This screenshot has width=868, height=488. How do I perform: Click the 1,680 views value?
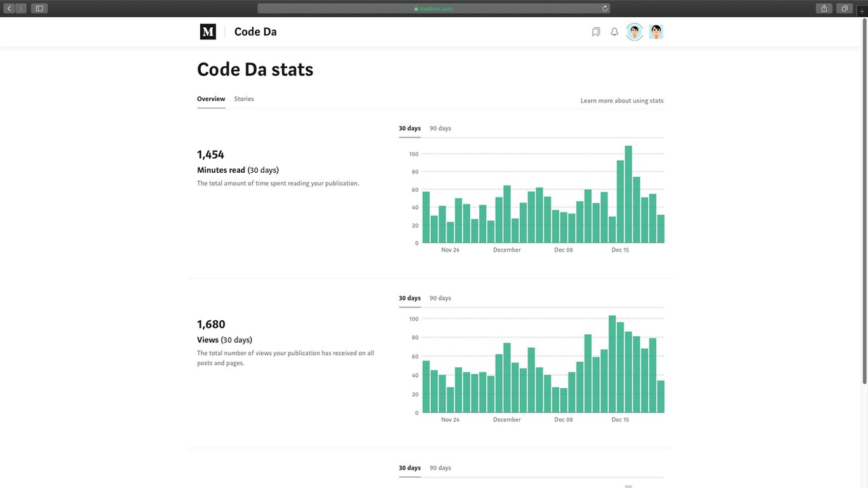[211, 324]
